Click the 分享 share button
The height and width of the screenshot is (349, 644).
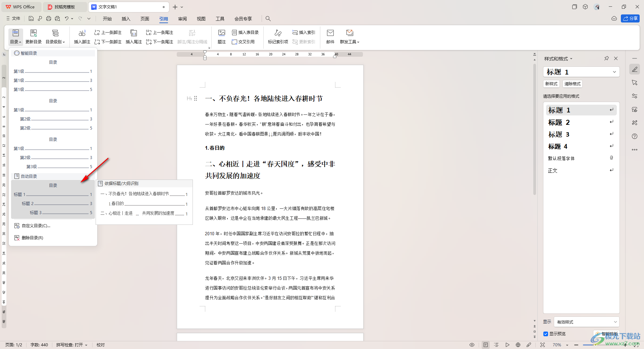coord(630,18)
